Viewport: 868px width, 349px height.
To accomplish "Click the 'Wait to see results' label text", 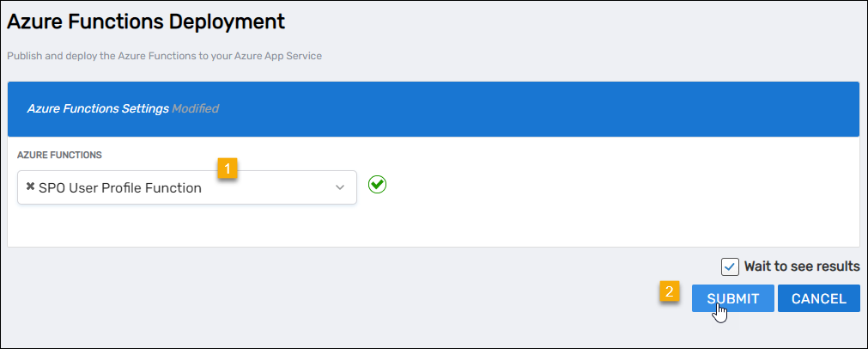I will click(x=802, y=266).
